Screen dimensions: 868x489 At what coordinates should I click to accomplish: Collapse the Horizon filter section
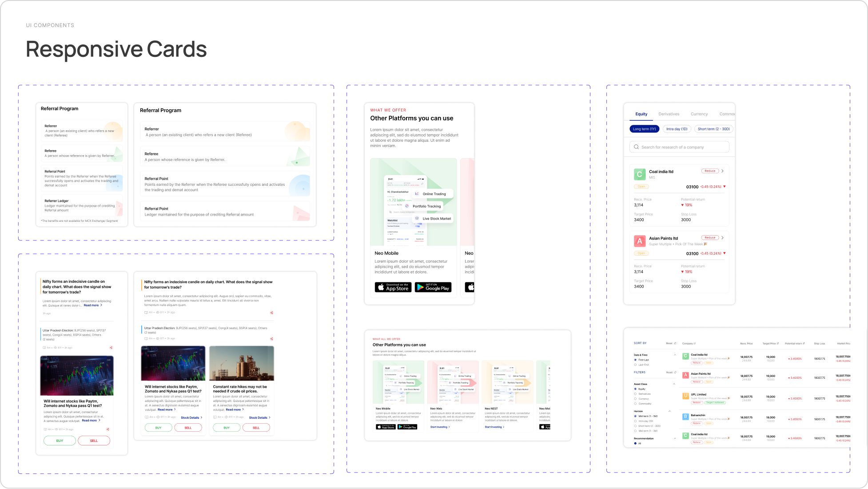(669, 411)
